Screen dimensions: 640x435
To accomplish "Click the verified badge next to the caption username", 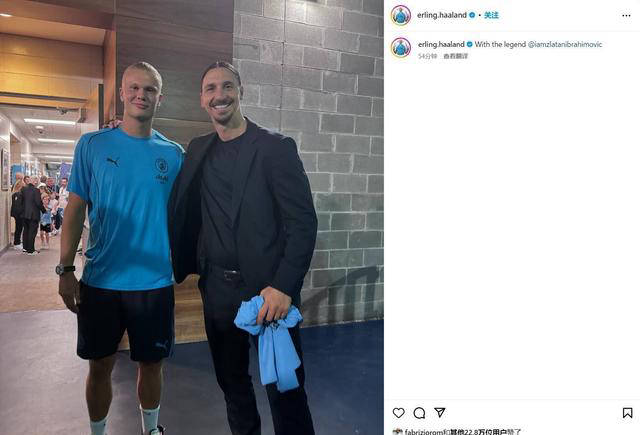I will [469, 44].
